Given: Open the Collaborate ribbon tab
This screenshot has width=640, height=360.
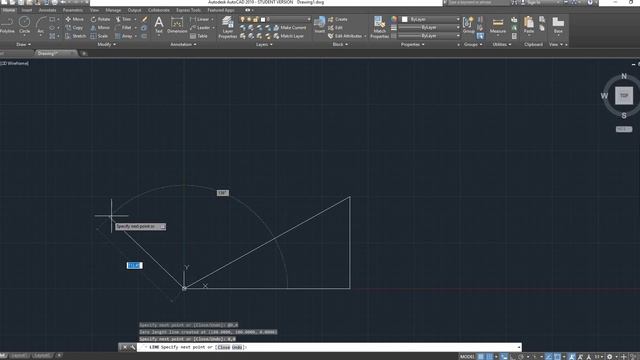Looking at the screenshot, I should click(159, 10).
